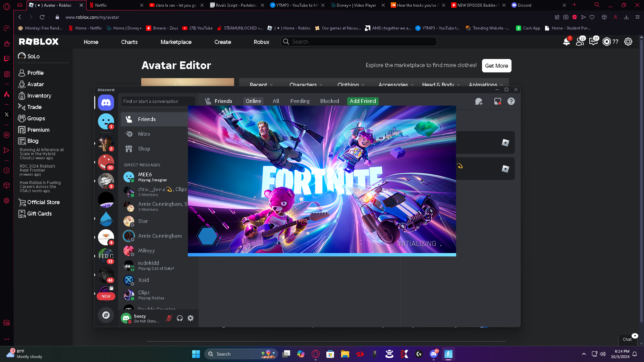Show hidden system tray icons chevron

584,354
